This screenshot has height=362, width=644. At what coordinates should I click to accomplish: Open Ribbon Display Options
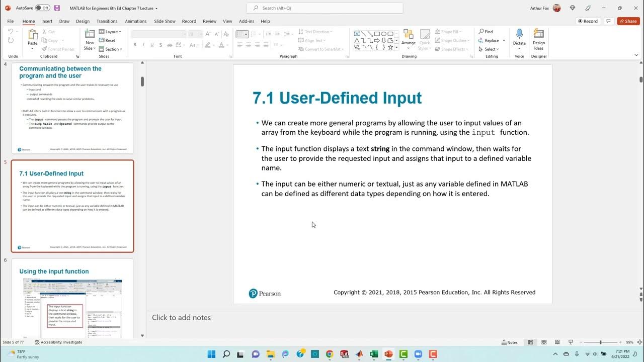[x=637, y=56]
